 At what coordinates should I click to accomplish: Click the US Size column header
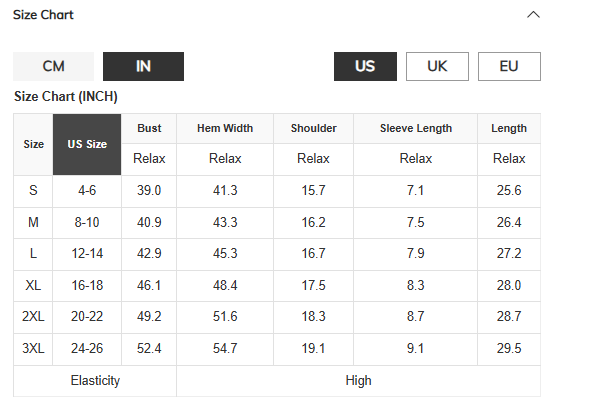[87, 144]
